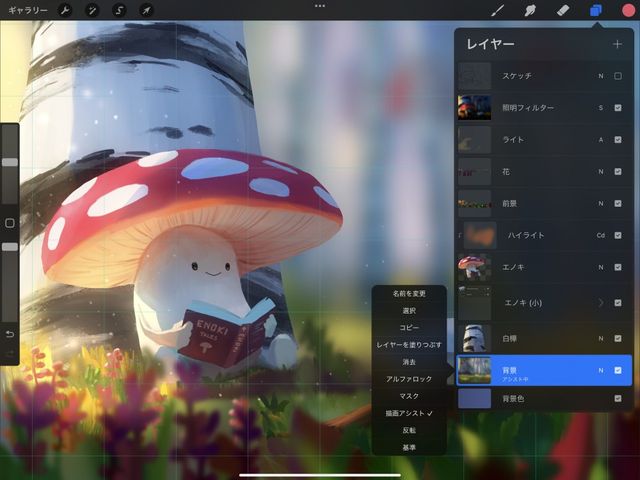Open blend mode N of エノキ layer
This screenshot has height=480, width=640.
(x=601, y=267)
